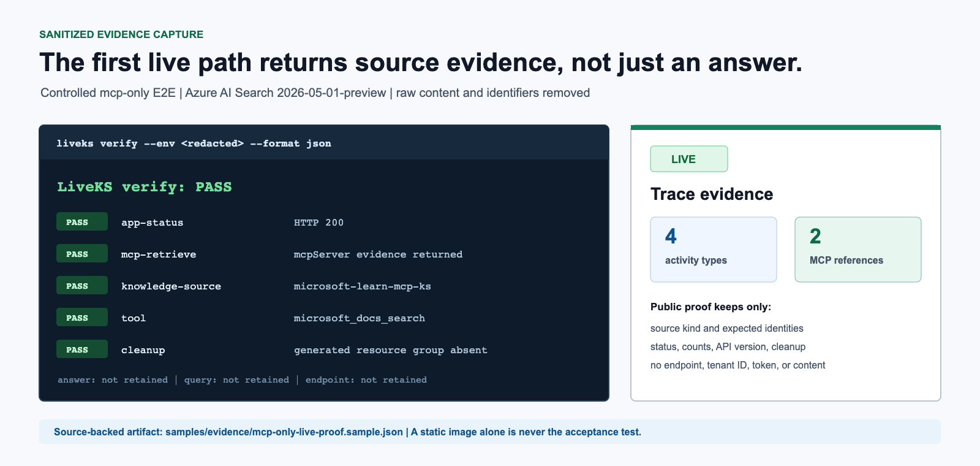Open the 2 MCP references card
The width and height of the screenshot is (980, 466).
858,250
